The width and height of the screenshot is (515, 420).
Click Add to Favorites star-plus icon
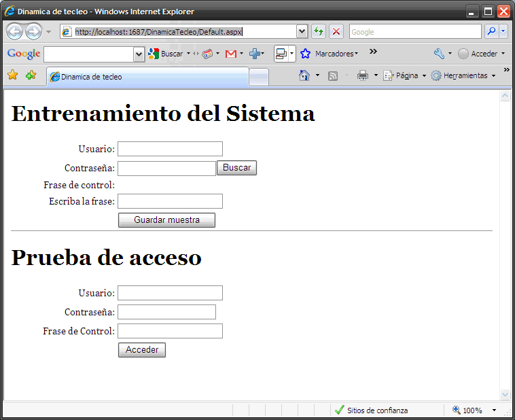point(31,75)
